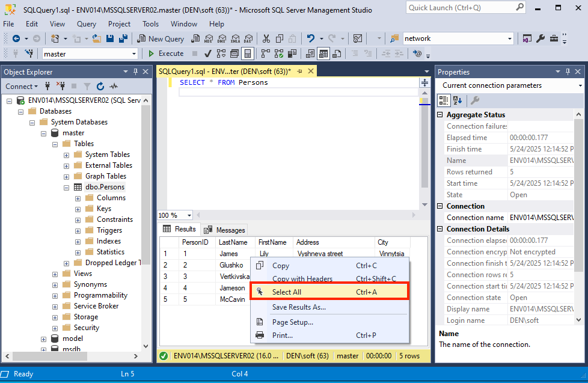Open the Project menu

(119, 24)
